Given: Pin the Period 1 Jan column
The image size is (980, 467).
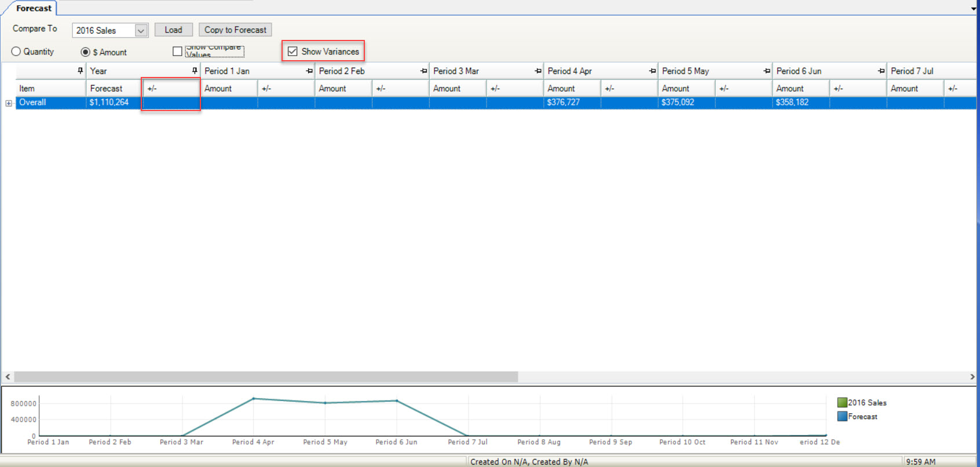Looking at the screenshot, I should tap(309, 71).
